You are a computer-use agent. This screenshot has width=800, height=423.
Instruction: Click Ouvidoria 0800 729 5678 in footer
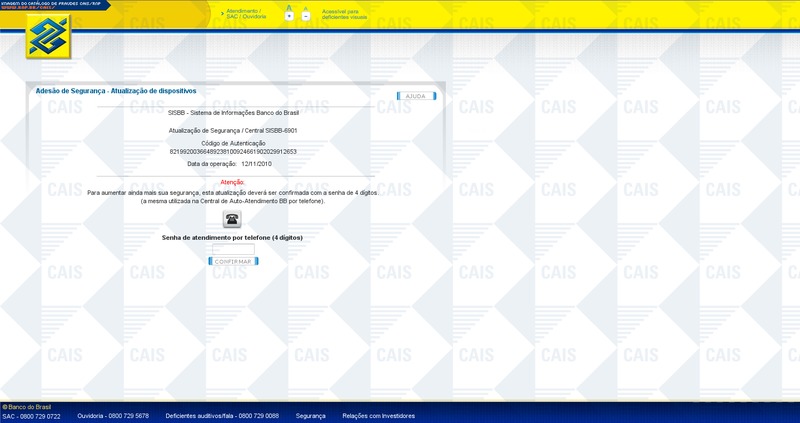click(x=112, y=415)
